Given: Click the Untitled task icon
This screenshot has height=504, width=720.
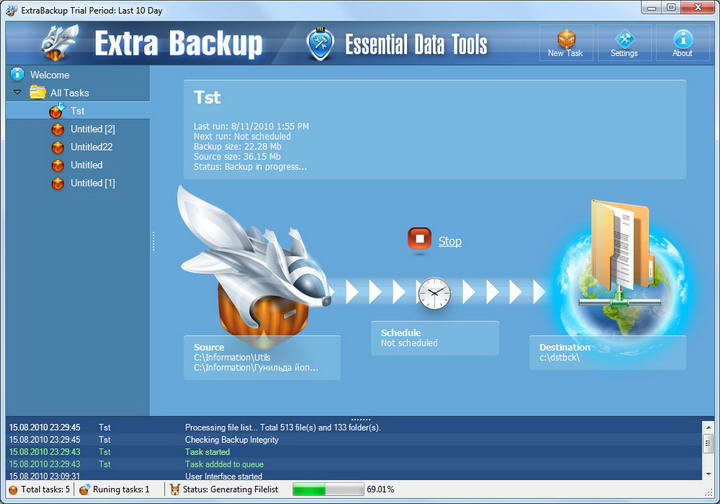Looking at the screenshot, I should click(58, 165).
